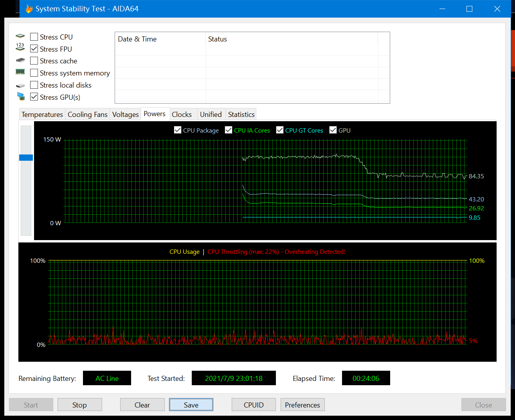Click the 26.92 power reading
The image size is (515, 420).
(x=476, y=208)
